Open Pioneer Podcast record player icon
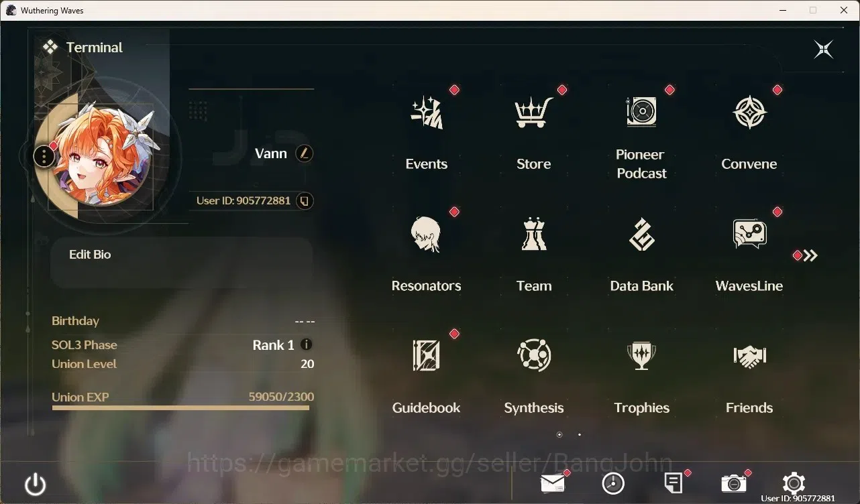 tap(641, 111)
